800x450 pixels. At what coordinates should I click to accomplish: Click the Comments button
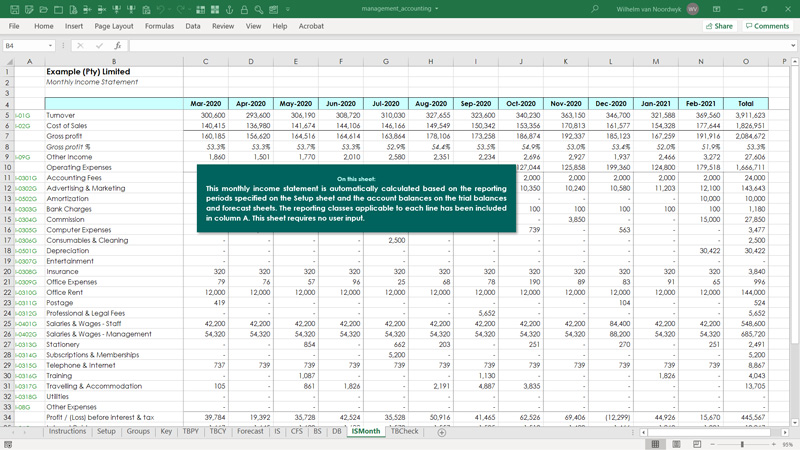pyautogui.click(x=767, y=26)
